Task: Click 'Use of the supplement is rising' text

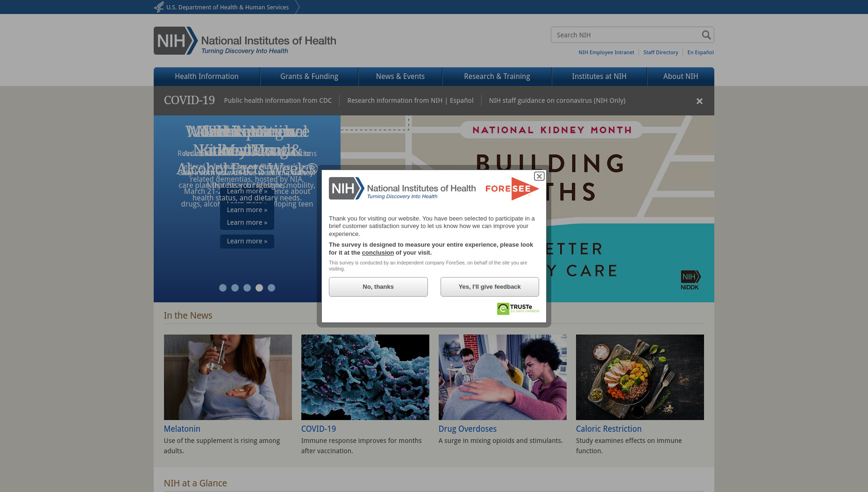Action: 222,446
